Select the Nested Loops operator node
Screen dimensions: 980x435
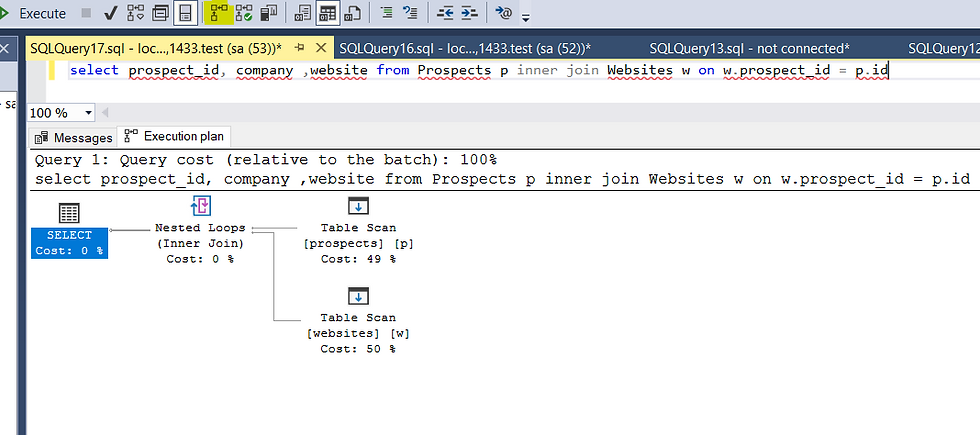click(x=200, y=230)
